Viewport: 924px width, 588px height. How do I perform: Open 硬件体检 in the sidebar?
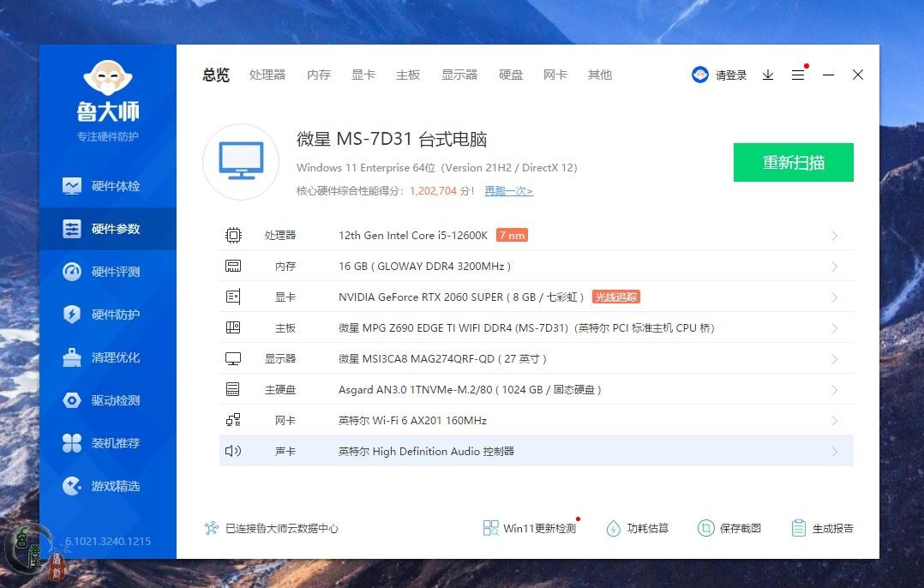108,186
